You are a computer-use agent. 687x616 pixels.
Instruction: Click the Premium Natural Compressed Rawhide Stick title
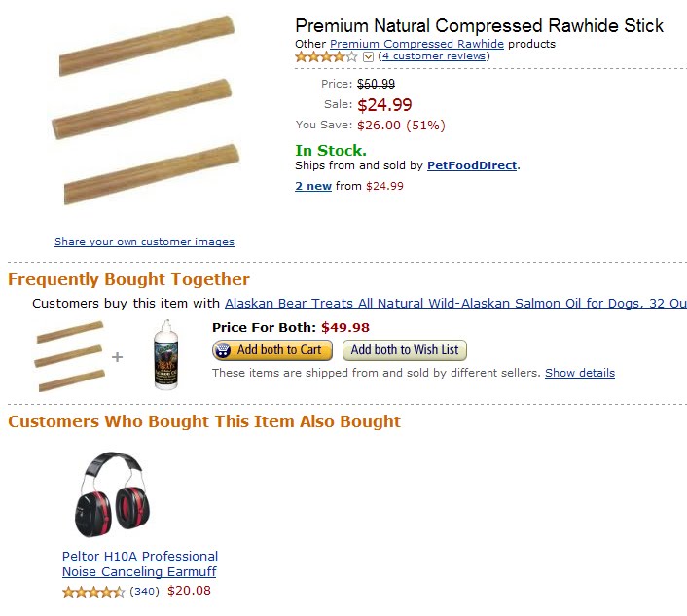(479, 26)
